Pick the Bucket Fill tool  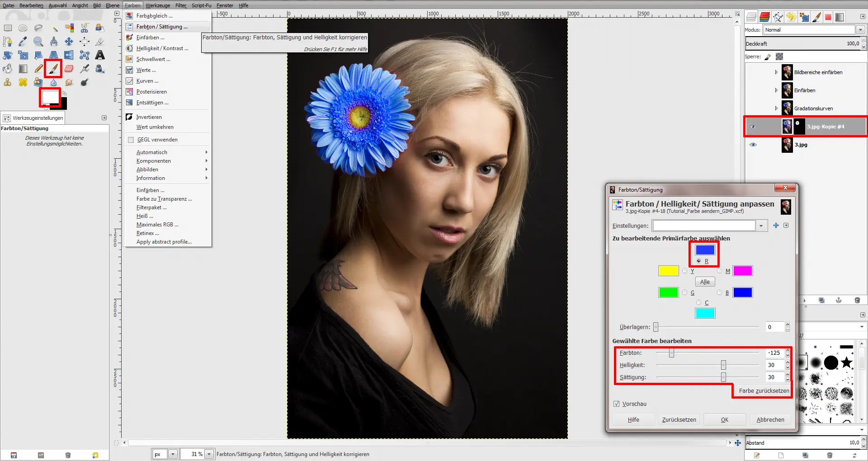pos(7,69)
